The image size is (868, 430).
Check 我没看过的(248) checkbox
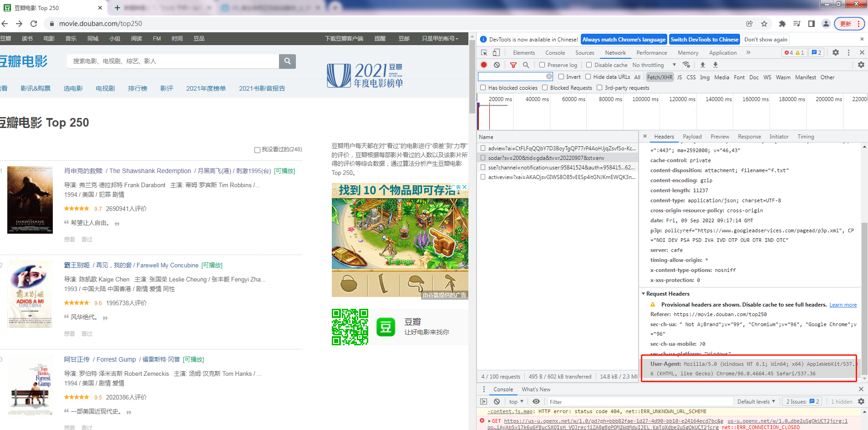[x=257, y=150]
